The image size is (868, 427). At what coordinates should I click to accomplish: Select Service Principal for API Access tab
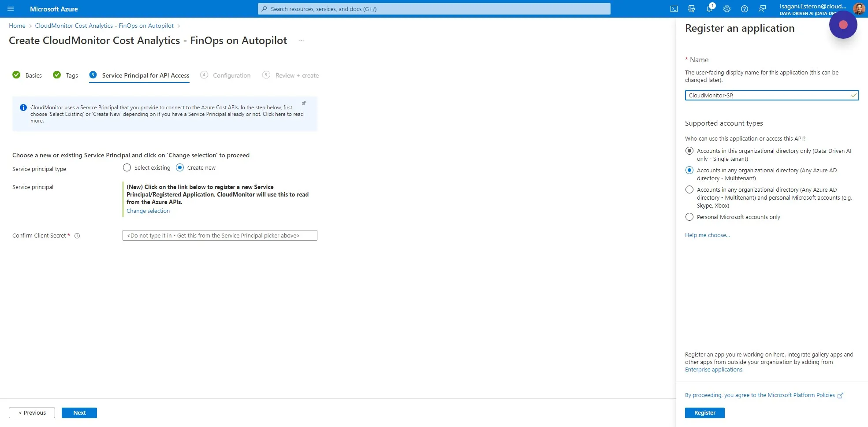(139, 75)
